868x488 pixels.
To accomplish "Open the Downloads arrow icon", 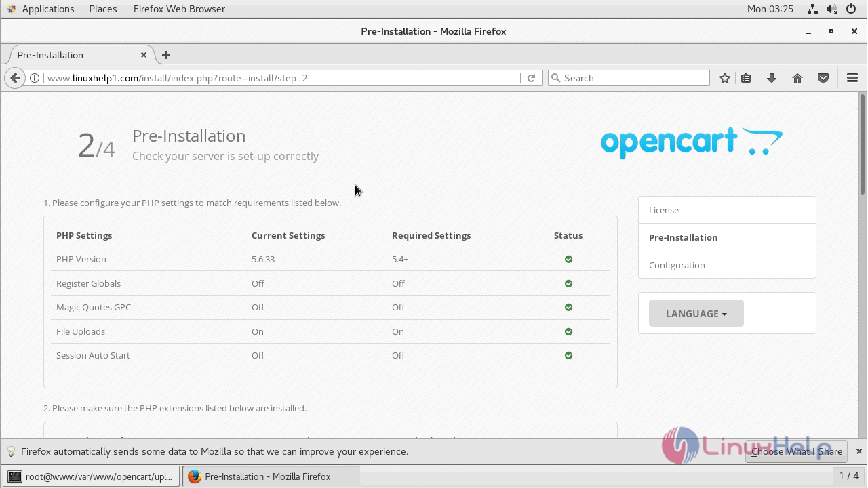I will (772, 78).
